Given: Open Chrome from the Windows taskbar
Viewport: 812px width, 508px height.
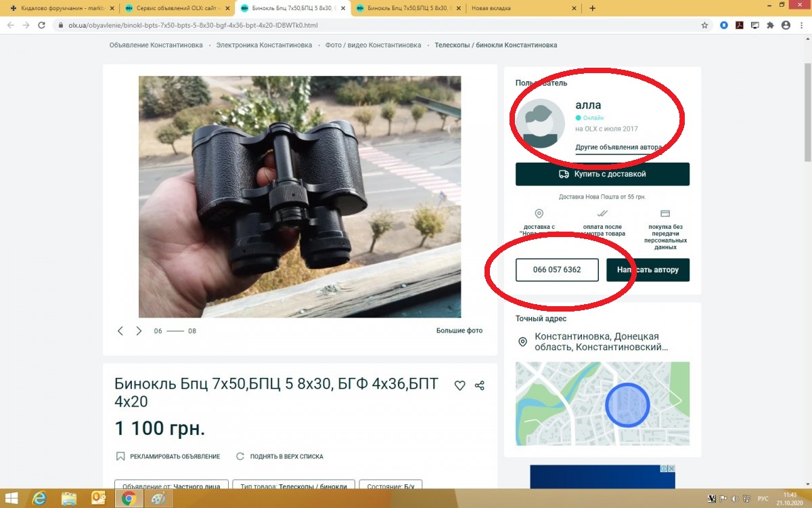Looking at the screenshot, I should pyautogui.click(x=127, y=499).
